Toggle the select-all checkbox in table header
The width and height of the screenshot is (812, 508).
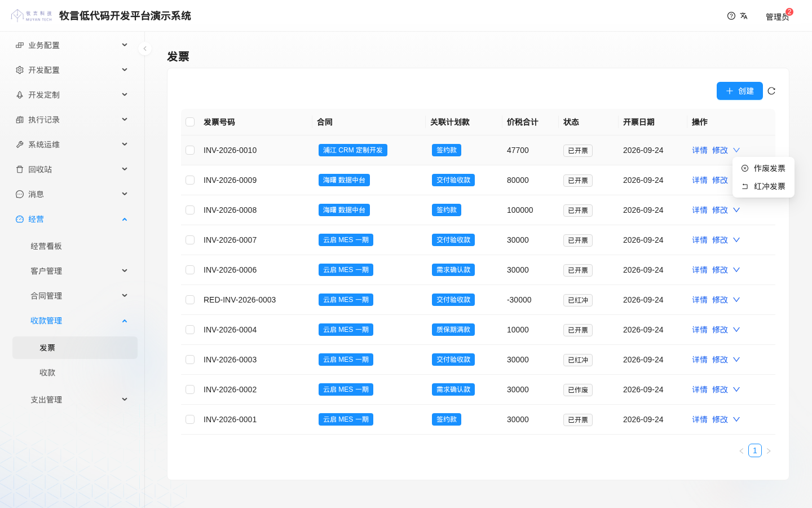point(190,122)
